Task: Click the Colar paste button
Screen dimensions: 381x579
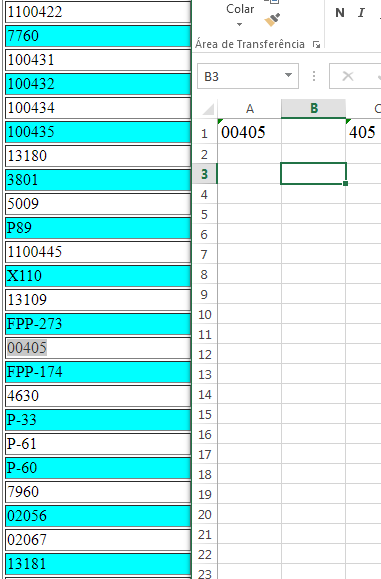Action: (x=240, y=9)
